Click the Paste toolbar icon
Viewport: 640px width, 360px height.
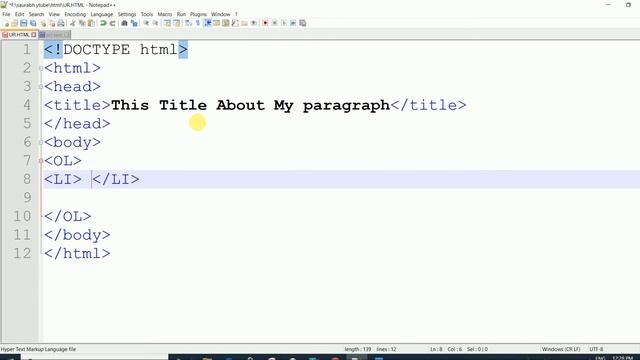click(x=91, y=23)
